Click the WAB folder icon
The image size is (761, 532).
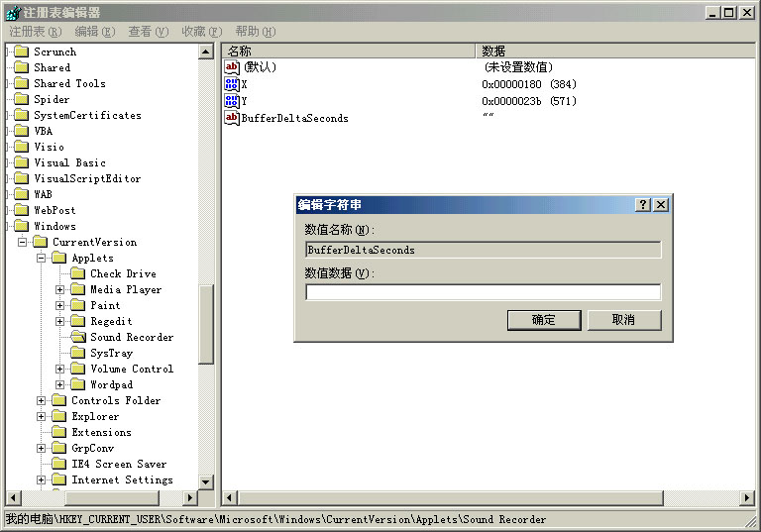(22, 194)
